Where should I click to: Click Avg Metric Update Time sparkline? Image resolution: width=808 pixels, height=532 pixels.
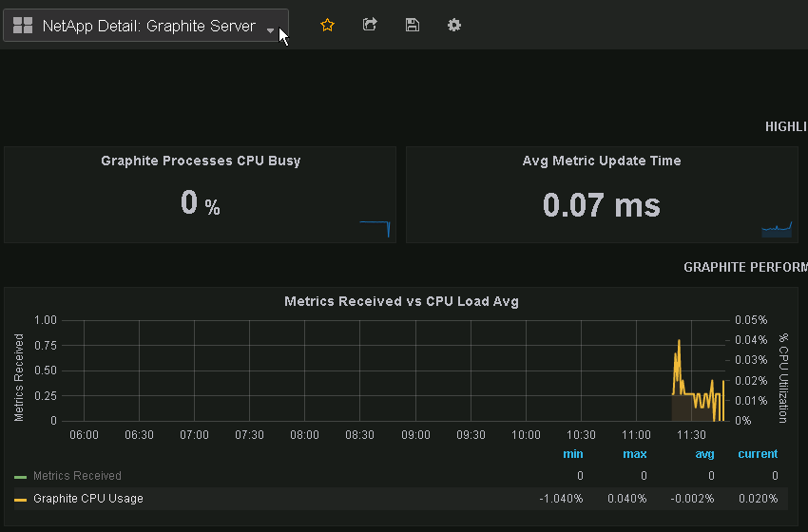coord(777,229)
